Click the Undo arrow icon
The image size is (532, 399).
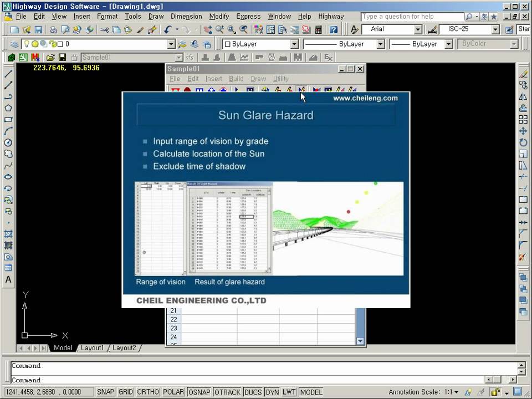(x=167, y=30)
